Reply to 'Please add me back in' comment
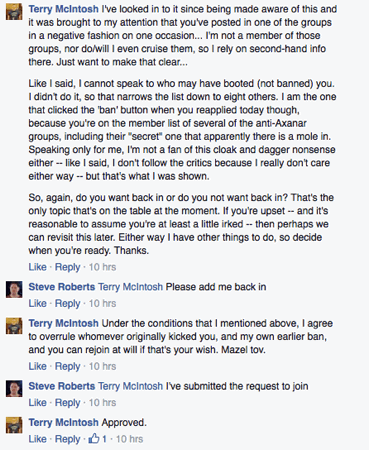369x450 pixels. pyautogui.click(x=67, y=303)
